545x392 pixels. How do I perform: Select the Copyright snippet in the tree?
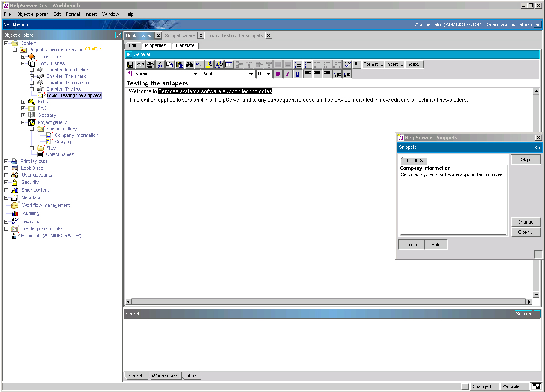click(65, 141)
